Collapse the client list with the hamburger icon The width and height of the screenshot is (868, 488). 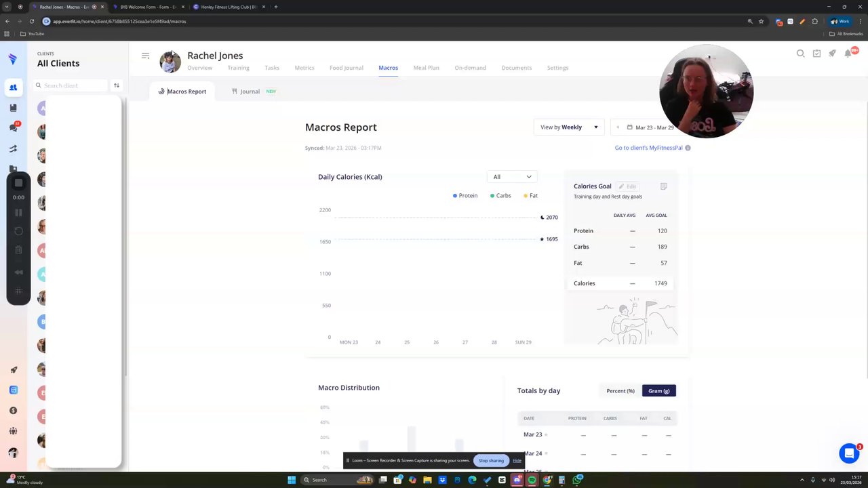click(145, 56)
